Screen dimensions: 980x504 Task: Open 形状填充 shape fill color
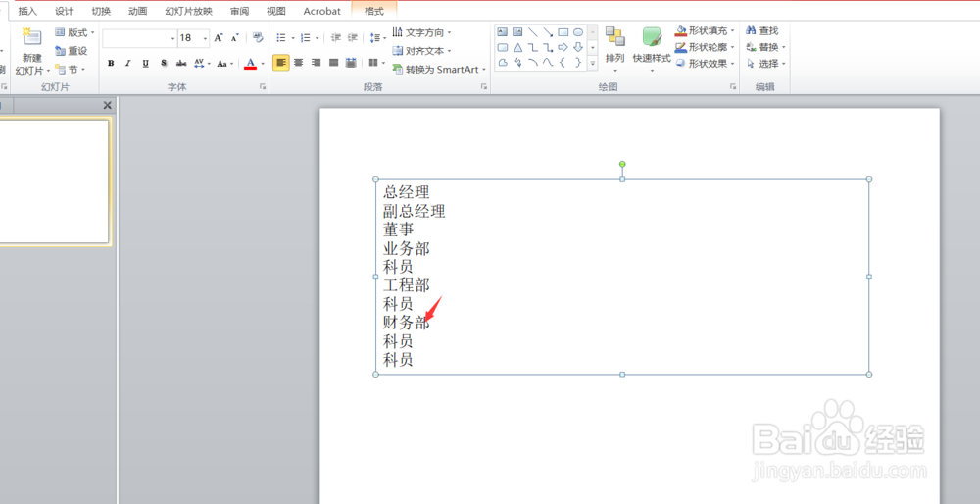click(705, 30)
